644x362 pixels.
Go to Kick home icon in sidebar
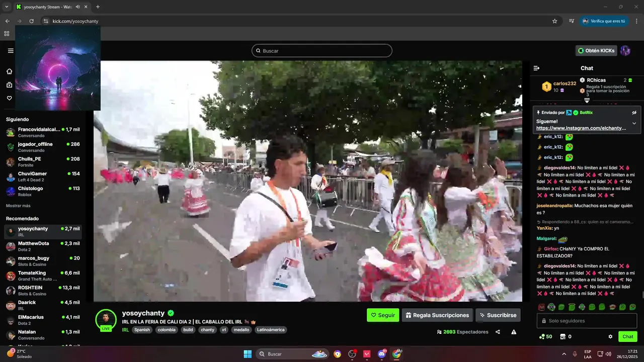point(9,71)
